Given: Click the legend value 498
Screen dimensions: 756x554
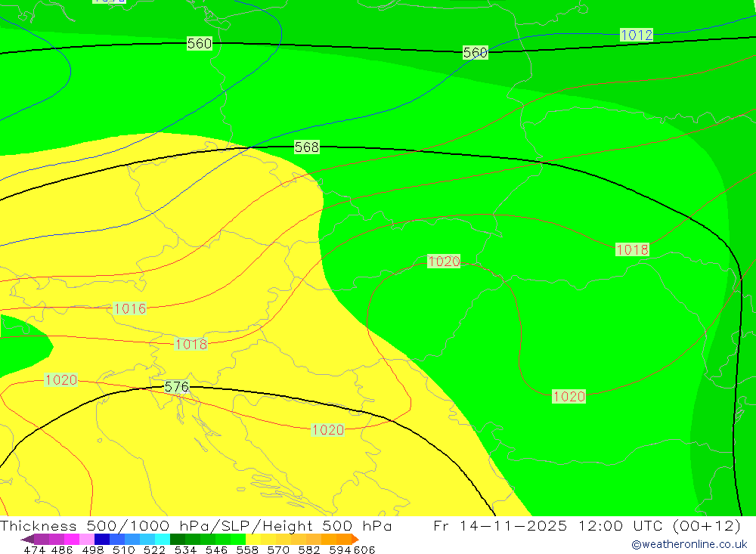Looking at the screenshot, I should click(93, 550).
